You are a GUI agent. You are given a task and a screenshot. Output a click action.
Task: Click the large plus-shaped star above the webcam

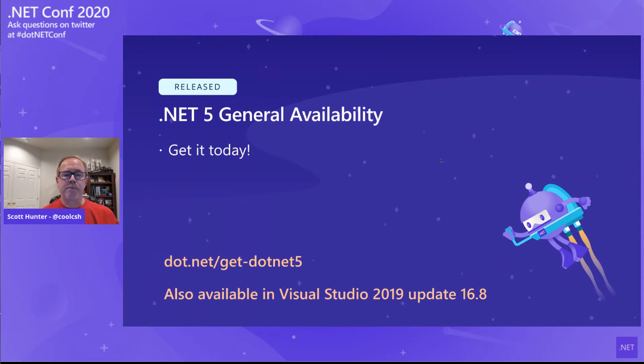[22, 112]
